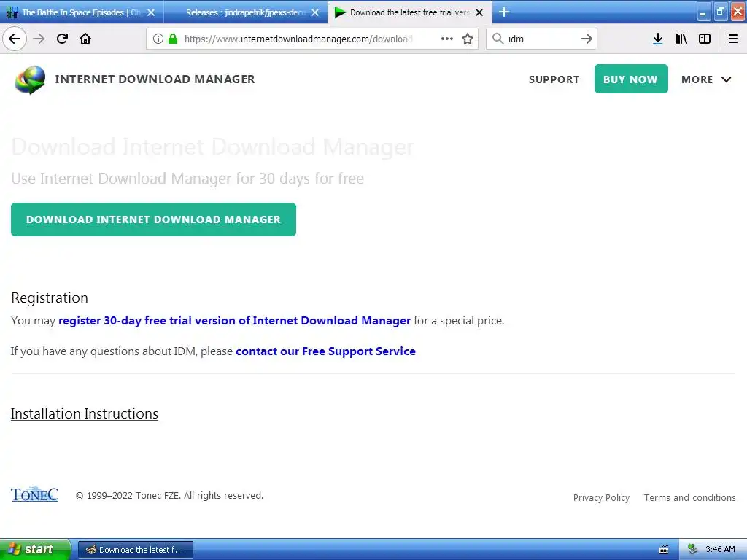Screen dimensions: 747x560
Task: Click the keyboard icon in system tray
Action: [664, 550]
